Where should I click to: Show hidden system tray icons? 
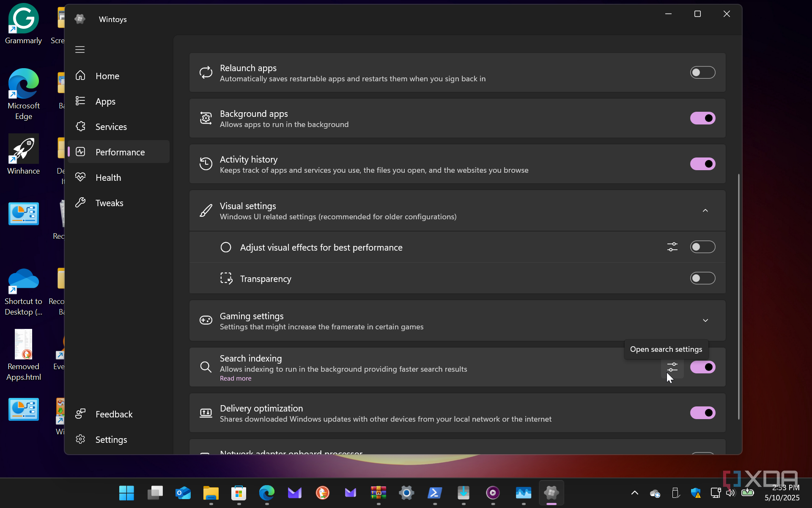point(635,493)
